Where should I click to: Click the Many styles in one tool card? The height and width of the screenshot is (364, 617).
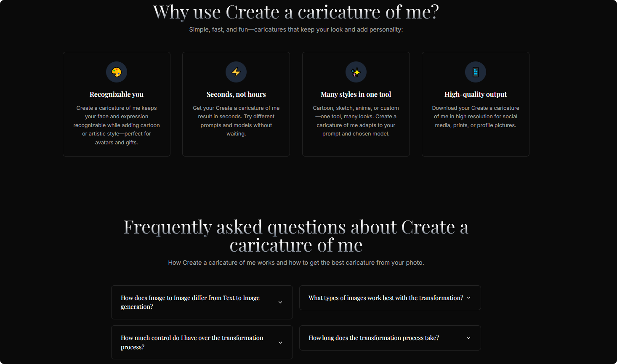[356, 104]
